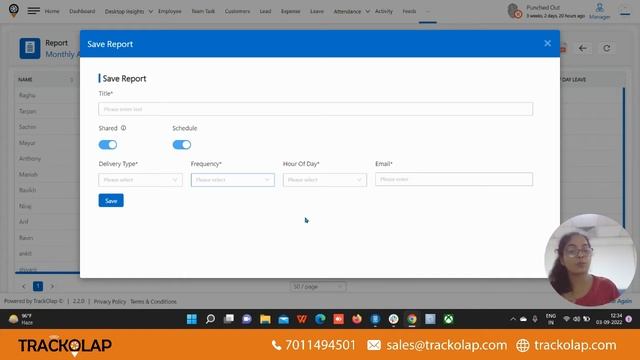
Task: Close the Save Report dialog
Action: click(547, 43)
